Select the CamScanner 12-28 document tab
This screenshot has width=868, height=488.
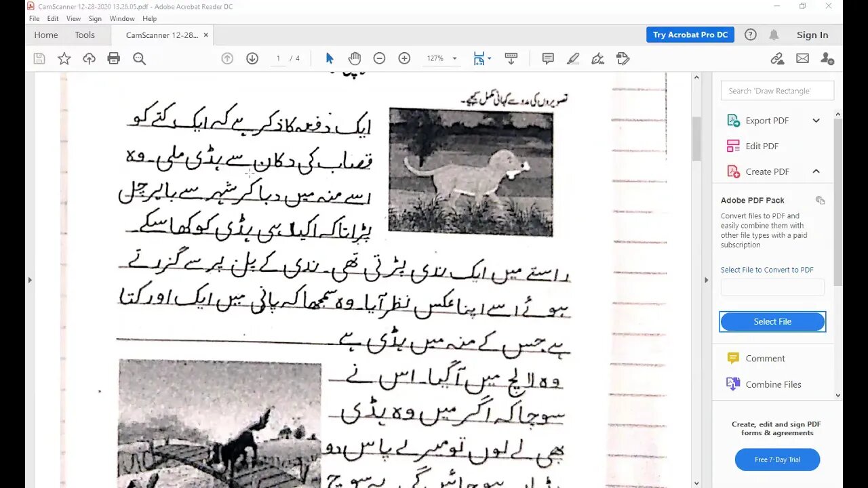click(161, 35)
